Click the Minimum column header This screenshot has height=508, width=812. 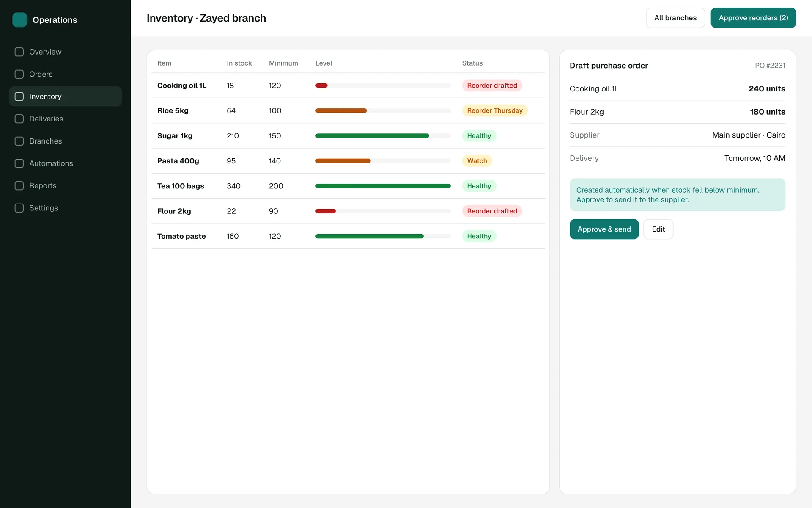tap(283, 63)
